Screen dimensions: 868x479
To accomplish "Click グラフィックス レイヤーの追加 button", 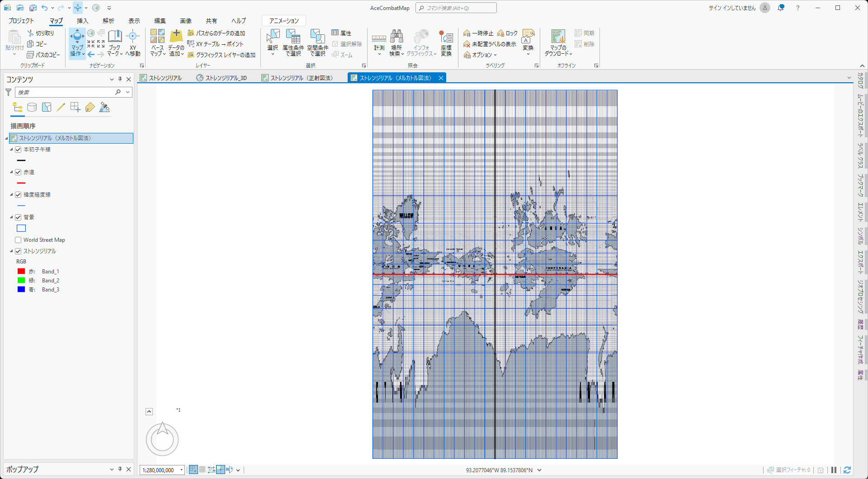I will coord(222,55).
